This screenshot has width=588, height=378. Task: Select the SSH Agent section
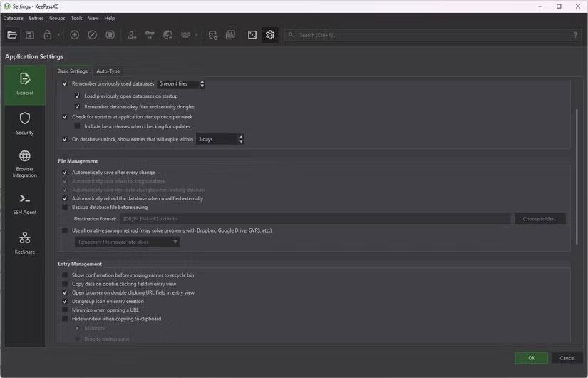pos(25,203)
